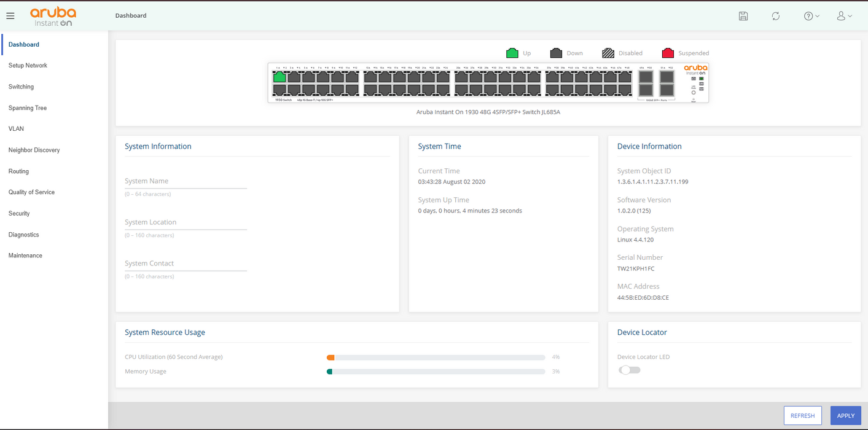The image size is (868, 430).
Task: Go to Switching section
Action: point(21,87)
